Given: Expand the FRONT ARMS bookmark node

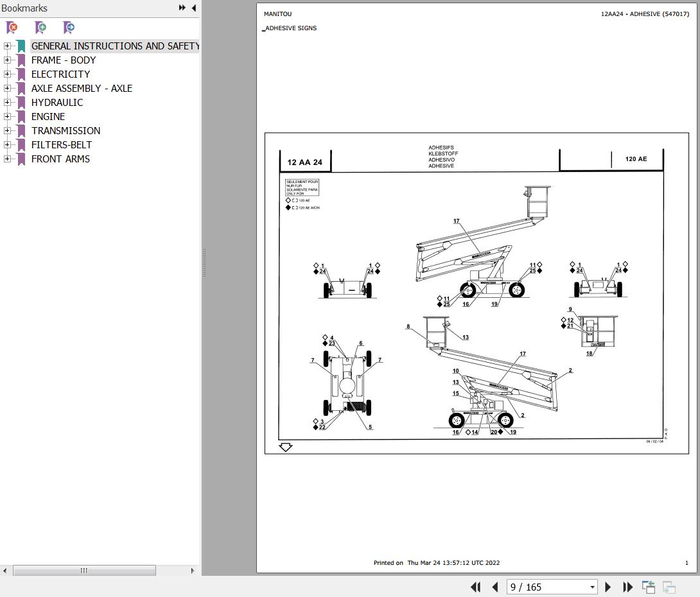Looking at the screenshot, I should [7, 159].
